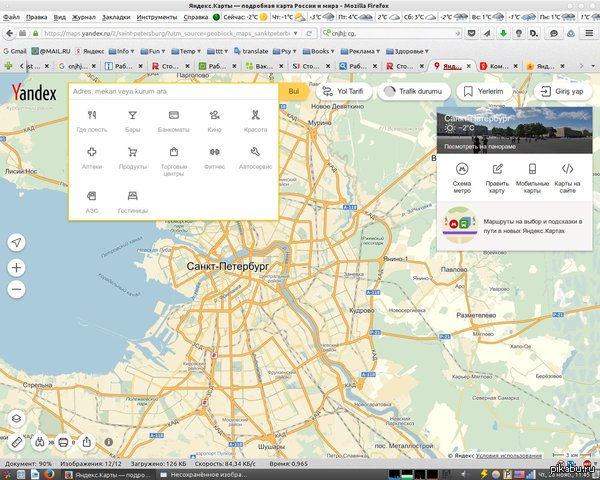Click the Firefox search box
Screen dimensions: 600x480
click(391, 34)
